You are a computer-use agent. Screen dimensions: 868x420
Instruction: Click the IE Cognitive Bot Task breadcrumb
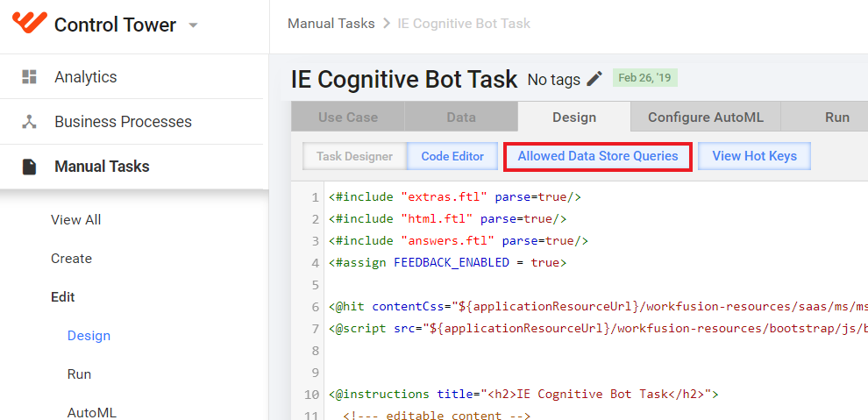(x=464, y=24)
